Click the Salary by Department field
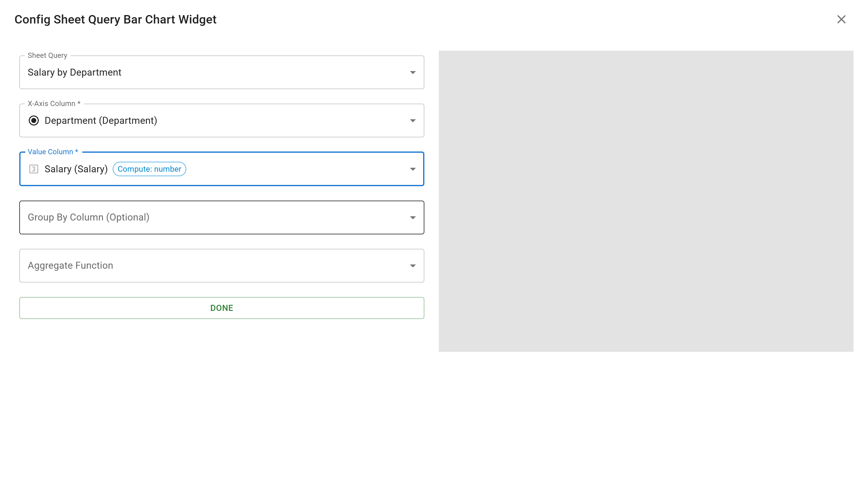Screen dimensions: 868x497 click(x=222, y=72)
